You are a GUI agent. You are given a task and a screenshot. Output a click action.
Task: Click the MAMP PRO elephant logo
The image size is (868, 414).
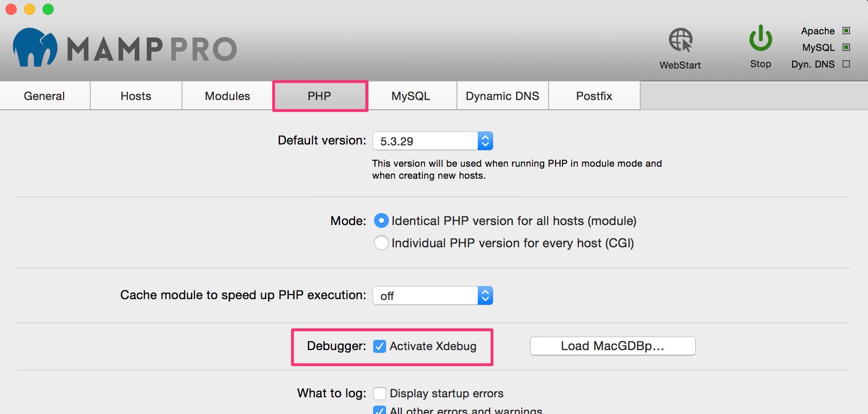point(35,47)
